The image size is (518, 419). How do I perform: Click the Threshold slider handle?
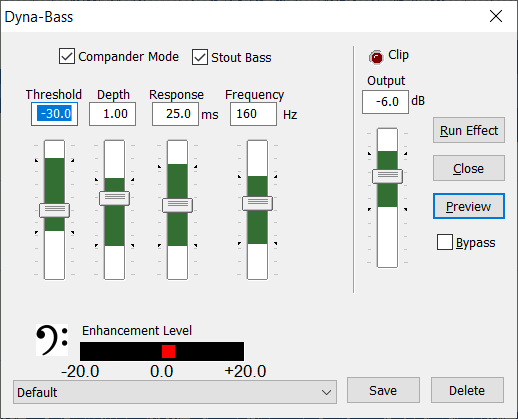(x=54, y=210)
